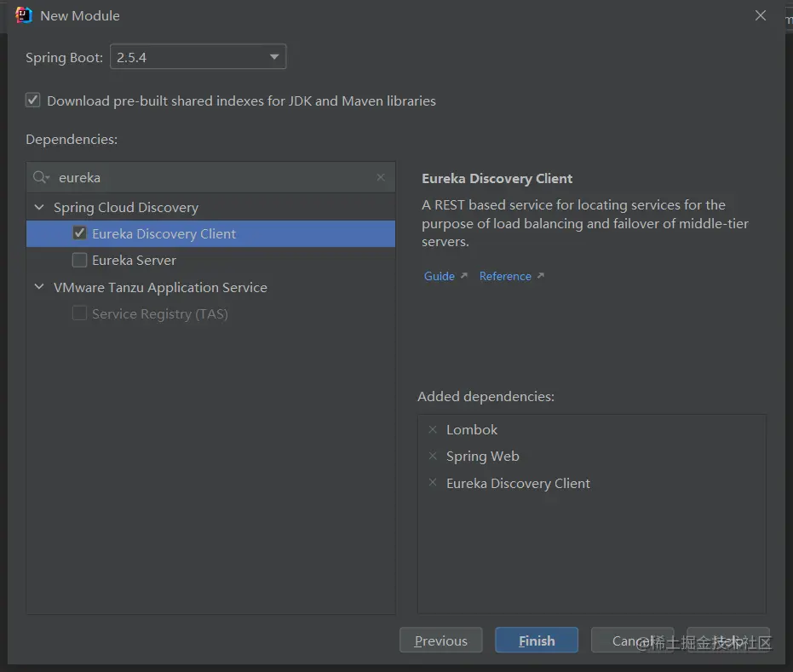Close the New Module dialog

pyautogui.click(x=761, y=15)
